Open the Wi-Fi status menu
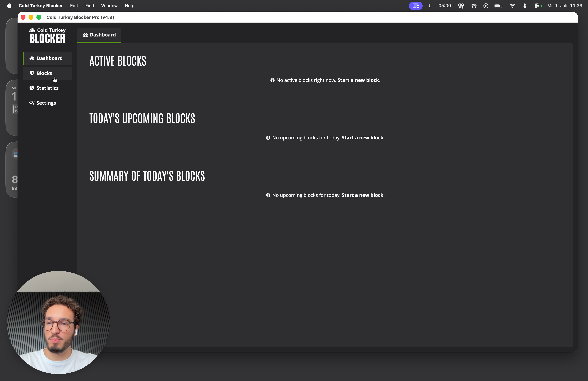The image size is (588, 381). coord(513,6)
